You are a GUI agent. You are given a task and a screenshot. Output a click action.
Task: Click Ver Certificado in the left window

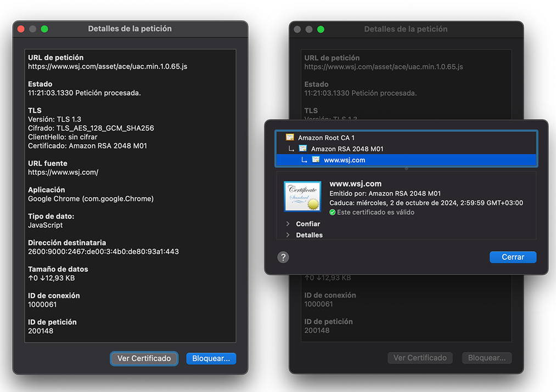point(144,359)
